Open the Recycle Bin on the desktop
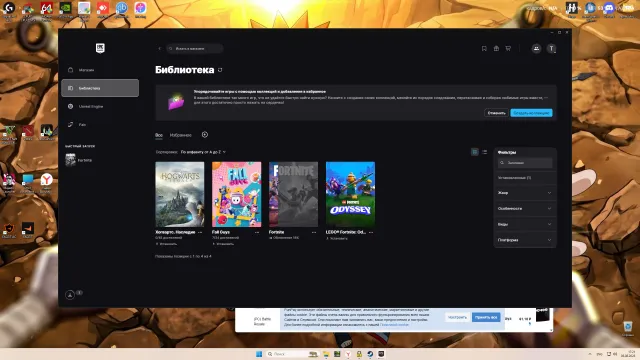The height and width of the screenshot is (360, 640). [x=628, y=327]
